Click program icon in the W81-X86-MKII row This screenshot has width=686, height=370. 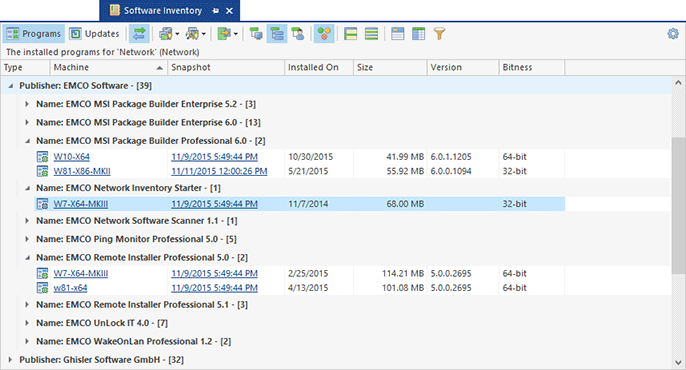coord(42,171)
